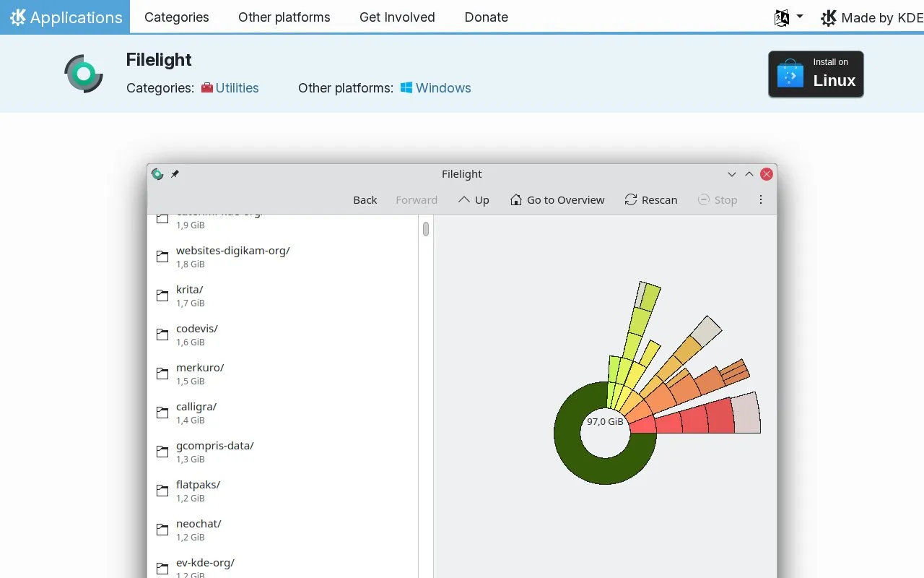Click the Windows logo icon
The image size is (924, 578).
[x=406, y=88]
